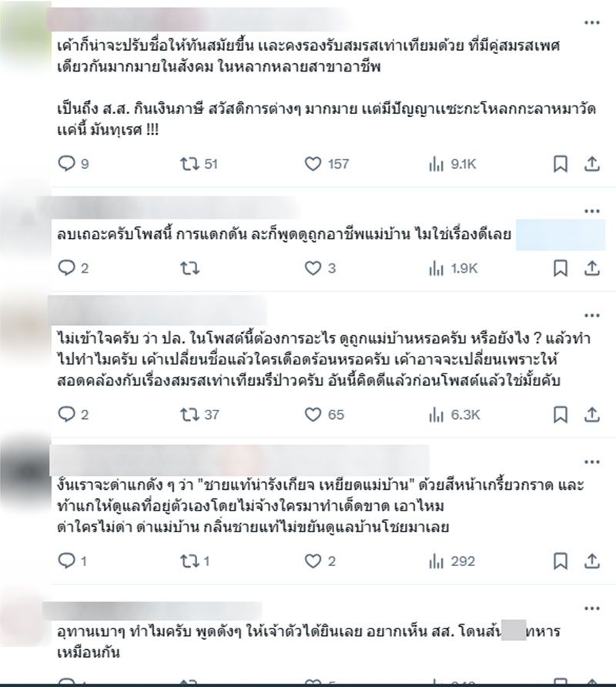Bookmark the tweet with 157 likes
This screenshot has height=687, width=616.
coord(561,164)
